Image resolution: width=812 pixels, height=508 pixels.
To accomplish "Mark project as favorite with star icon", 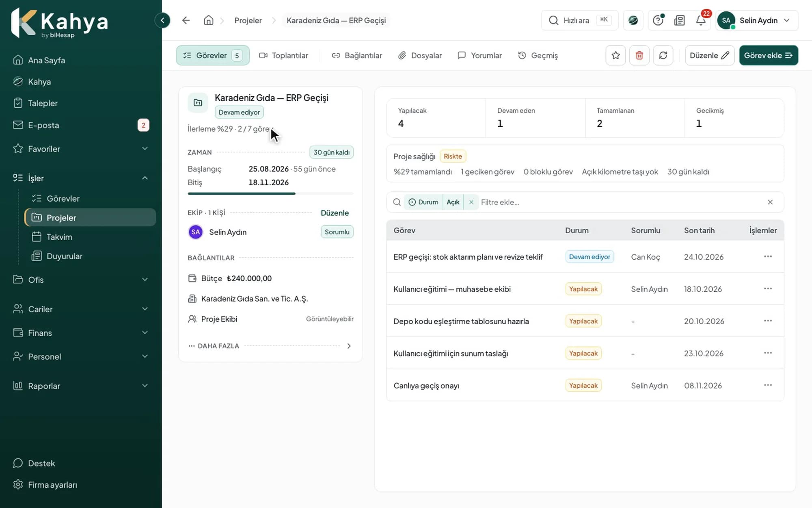I will point(615,55).
